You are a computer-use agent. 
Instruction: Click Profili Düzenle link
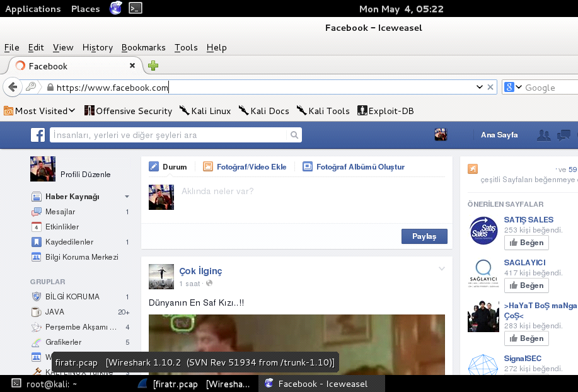(86, 175)
